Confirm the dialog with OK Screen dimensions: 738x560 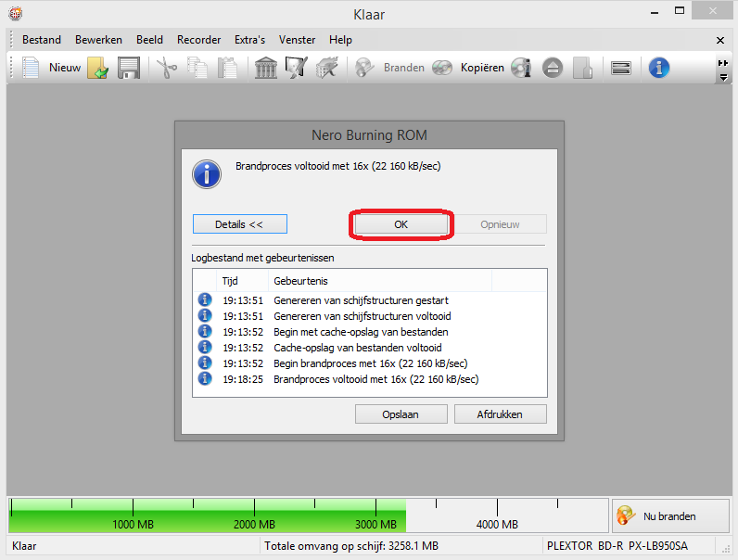401,224
